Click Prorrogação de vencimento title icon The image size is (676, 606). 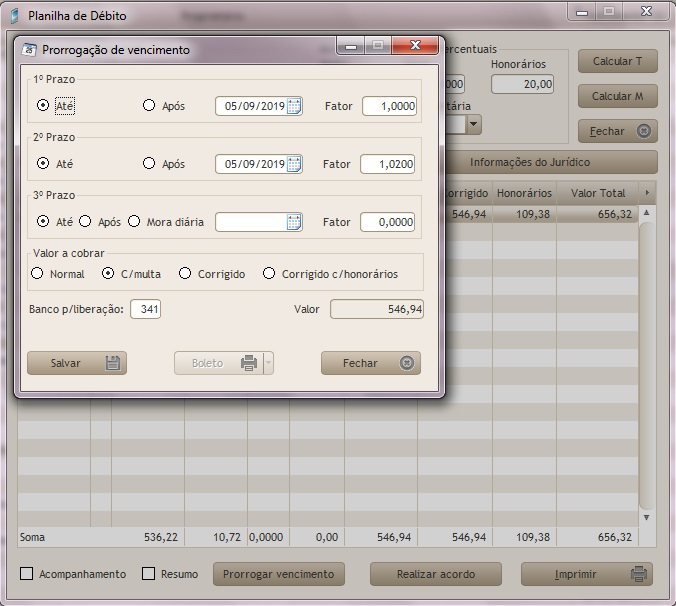[x=29, y=49]
